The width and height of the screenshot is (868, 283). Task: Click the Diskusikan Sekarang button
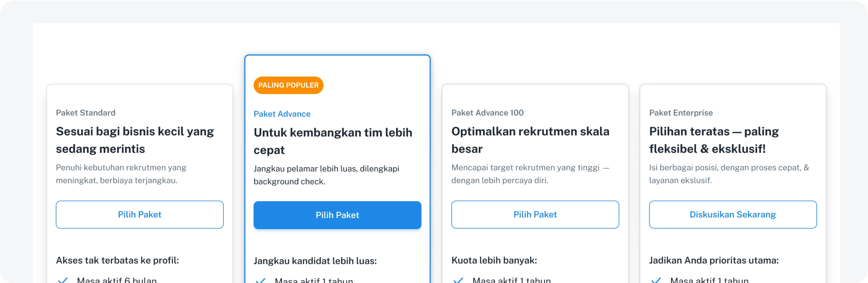pyautogui.click(x=733, y=215)
